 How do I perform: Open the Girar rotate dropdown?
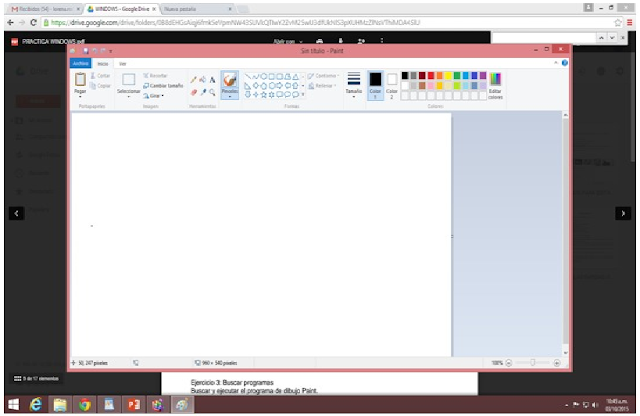pos(153,96)
